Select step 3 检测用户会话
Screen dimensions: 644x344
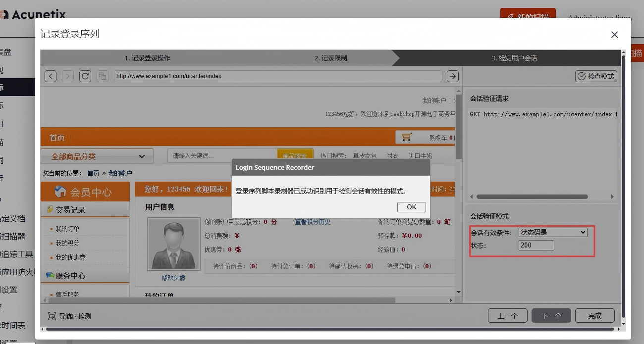514,58
